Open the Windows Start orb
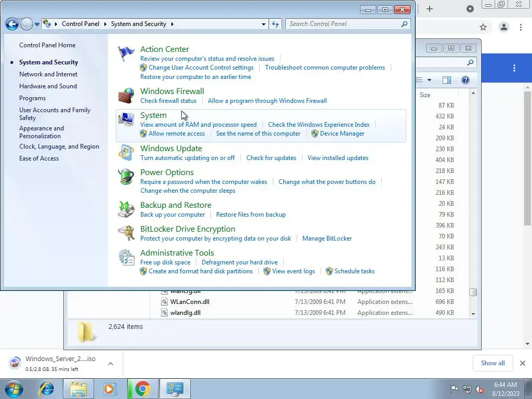 pos(14,389)
